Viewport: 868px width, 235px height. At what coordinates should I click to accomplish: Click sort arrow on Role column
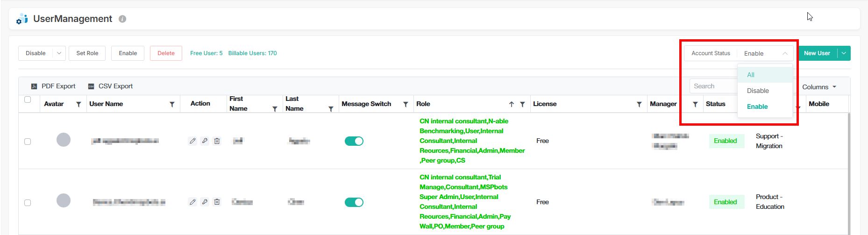(512, 104)
